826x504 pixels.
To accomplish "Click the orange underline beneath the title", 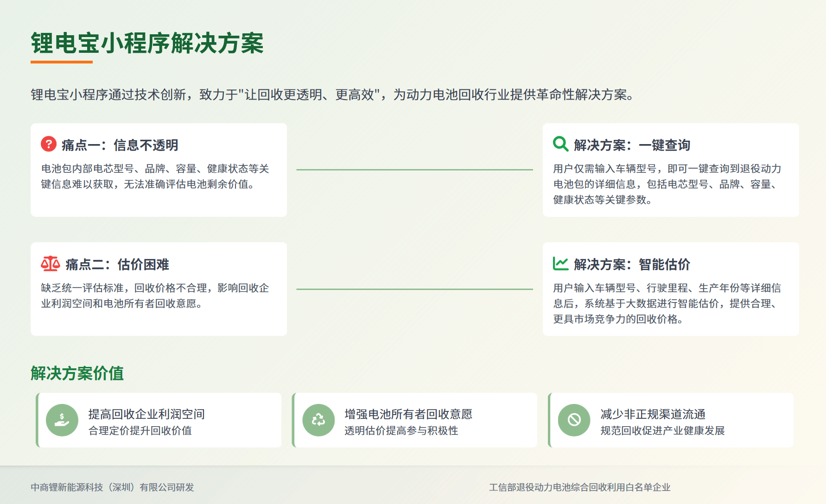I will (x=62, y=62).
